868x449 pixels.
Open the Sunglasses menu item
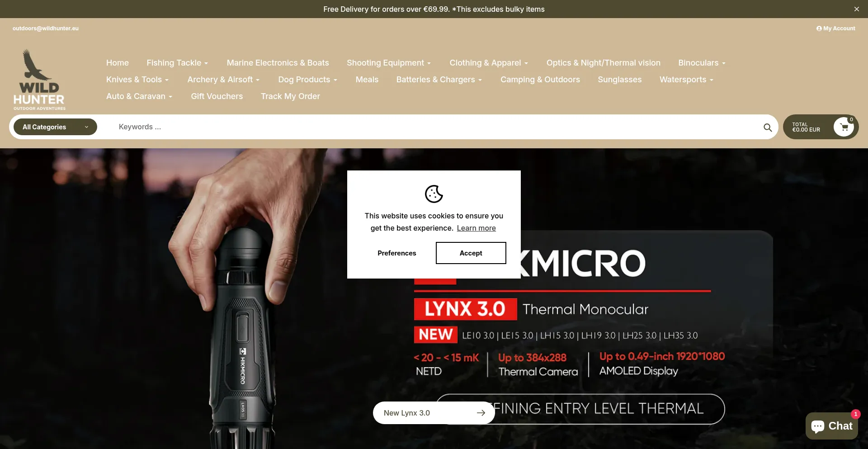pos(620,80)
